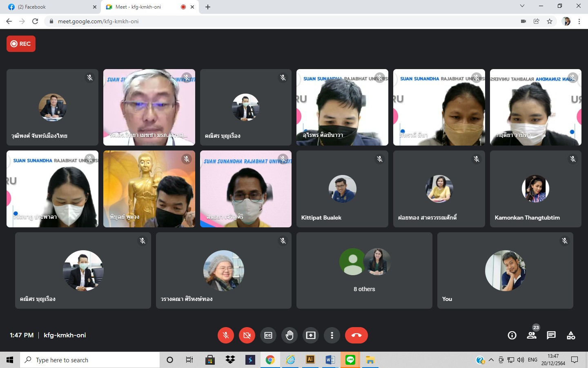This screenshot has width=588, height=368.
Task: Show hidden system tray icons arrow
Action: [x=491, y=360]
